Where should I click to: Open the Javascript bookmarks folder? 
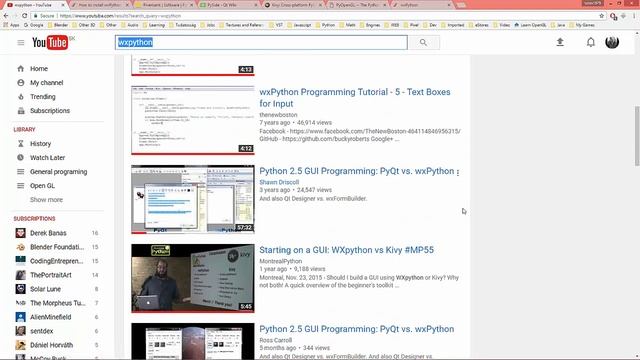click(299, 25)
